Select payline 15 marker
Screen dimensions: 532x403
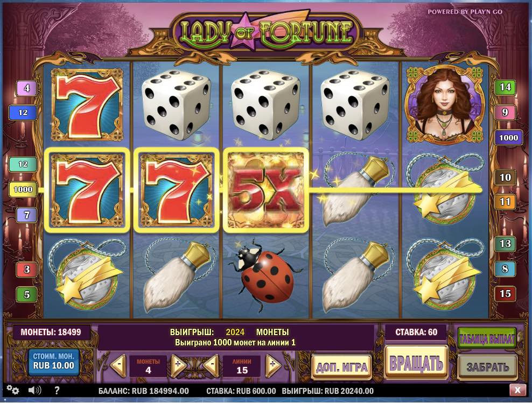pyautogui.click(x=505, y=294)
